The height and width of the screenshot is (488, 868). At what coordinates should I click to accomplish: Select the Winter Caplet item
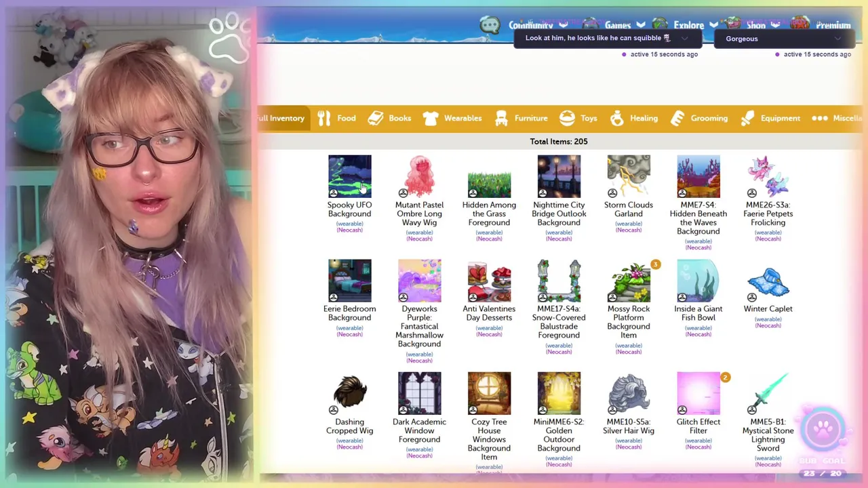pyautogui.click(x=768, y=280)
